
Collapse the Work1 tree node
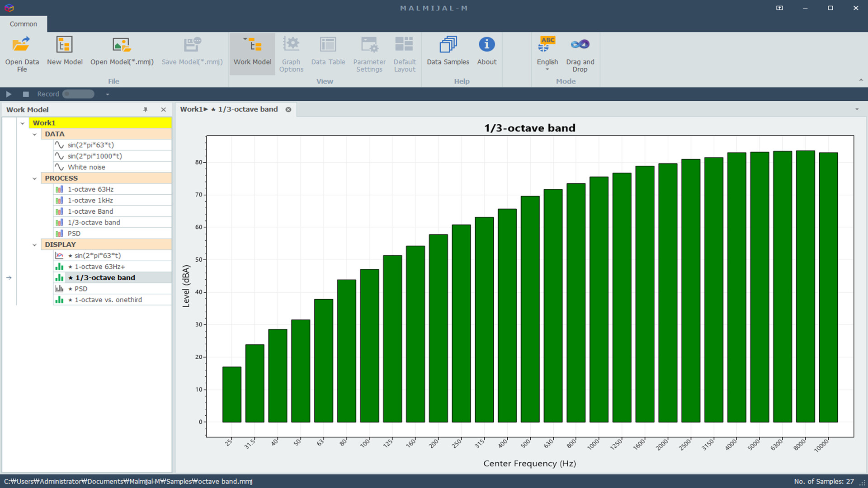pos(23,122)
